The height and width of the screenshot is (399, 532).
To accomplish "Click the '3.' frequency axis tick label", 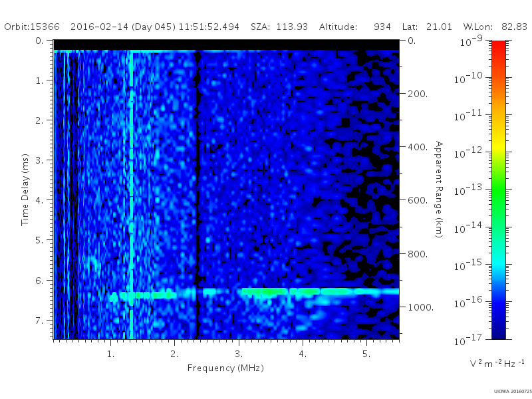I will [x=239, y=354].
